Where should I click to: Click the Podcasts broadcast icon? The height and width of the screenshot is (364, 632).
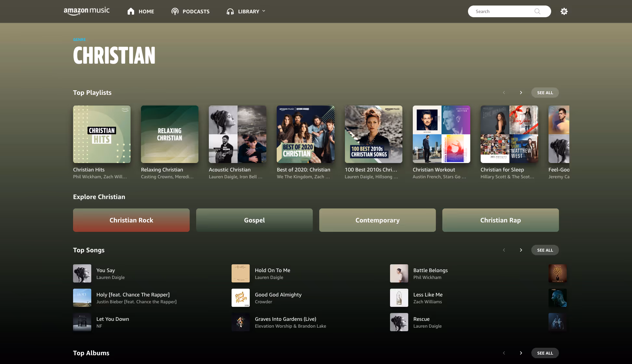coord(175,11)
